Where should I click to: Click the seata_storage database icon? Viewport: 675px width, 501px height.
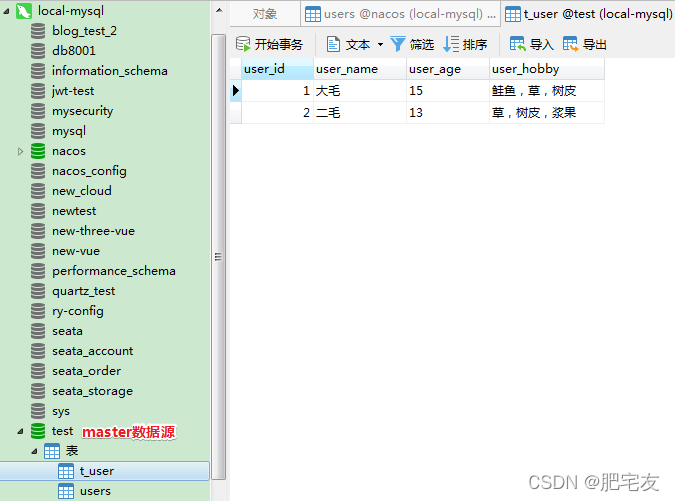[38, 391]
